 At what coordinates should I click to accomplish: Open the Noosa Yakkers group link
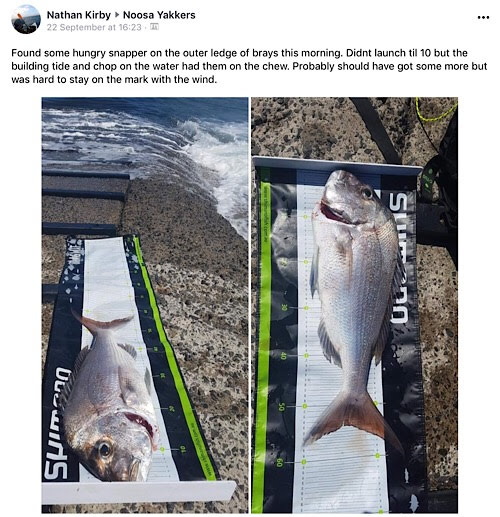coord(159,15)
